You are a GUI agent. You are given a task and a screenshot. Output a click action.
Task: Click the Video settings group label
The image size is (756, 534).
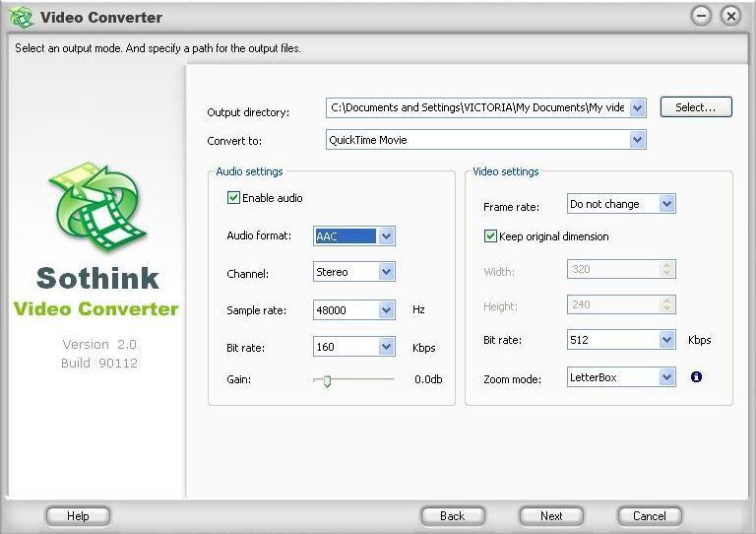tap(505, 171)
